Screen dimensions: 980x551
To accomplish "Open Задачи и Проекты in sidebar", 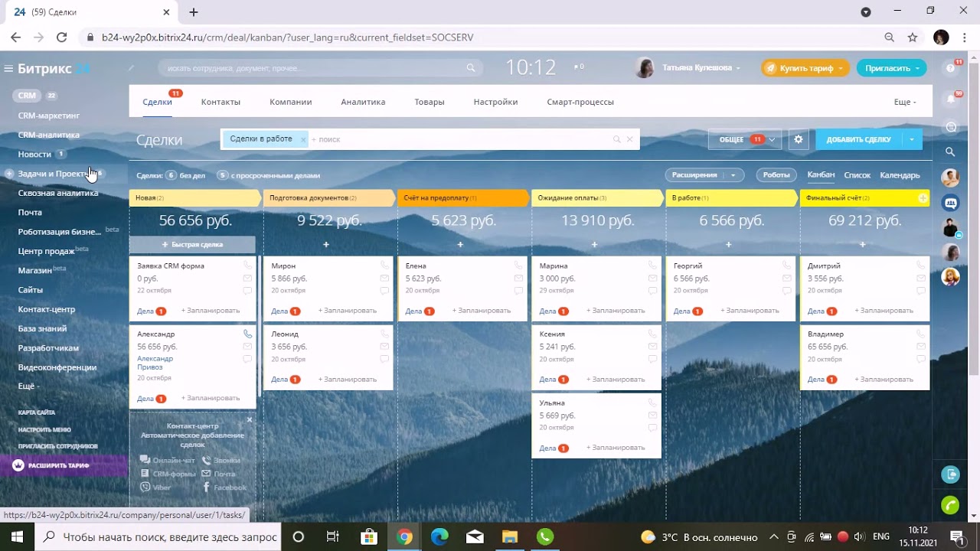I will pyautogui.click(x=54, y=174).
